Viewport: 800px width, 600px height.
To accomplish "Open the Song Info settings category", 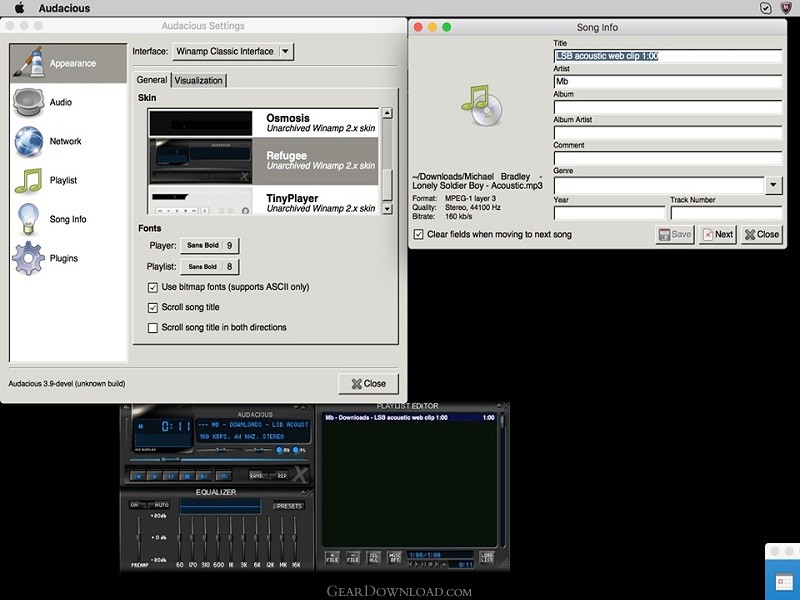I will click(x=68, y=219).
